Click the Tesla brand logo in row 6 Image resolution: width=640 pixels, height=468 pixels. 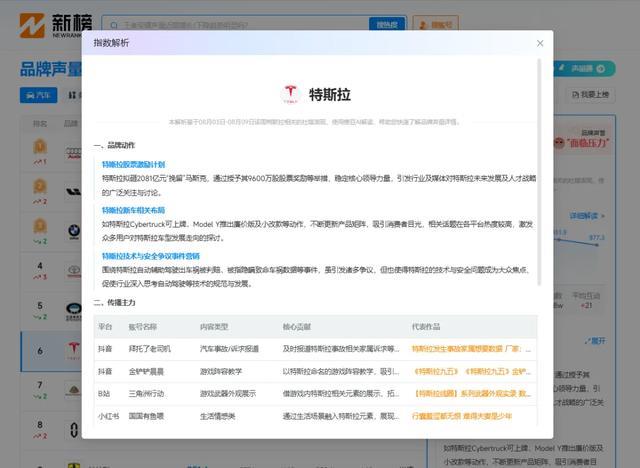pos(73,350)
